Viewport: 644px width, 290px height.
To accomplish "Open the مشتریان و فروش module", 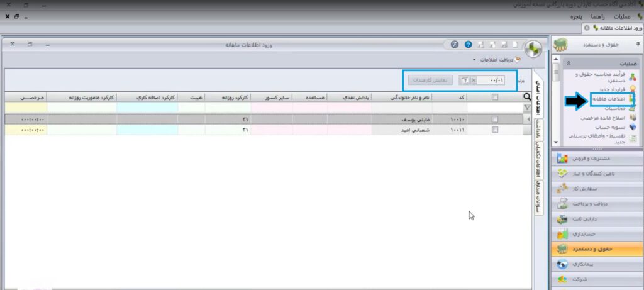I will (x=597, y=158).
